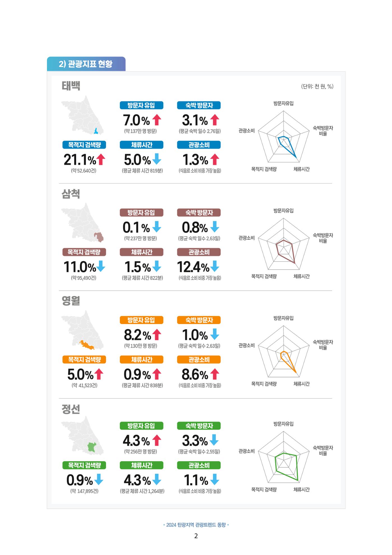Select the 2) 관광지표 현황 section tab
The width and height of the screenshot is (392, 555).
point(86,64)
